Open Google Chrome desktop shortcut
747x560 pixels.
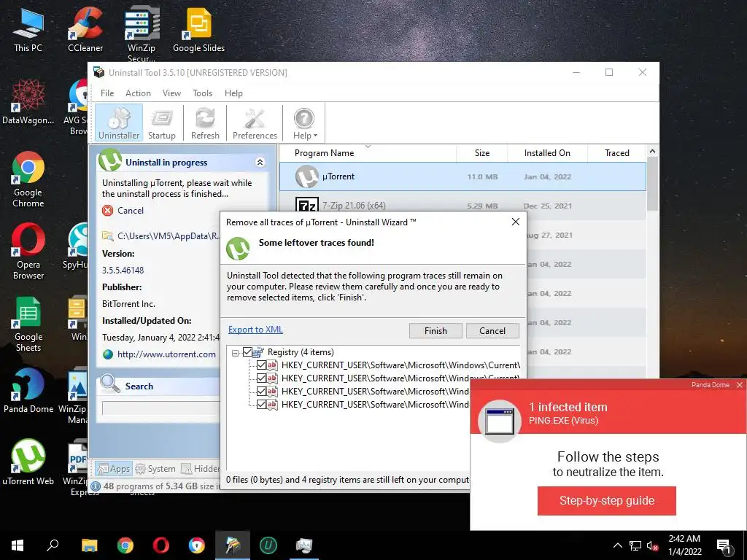click(28, 180)
